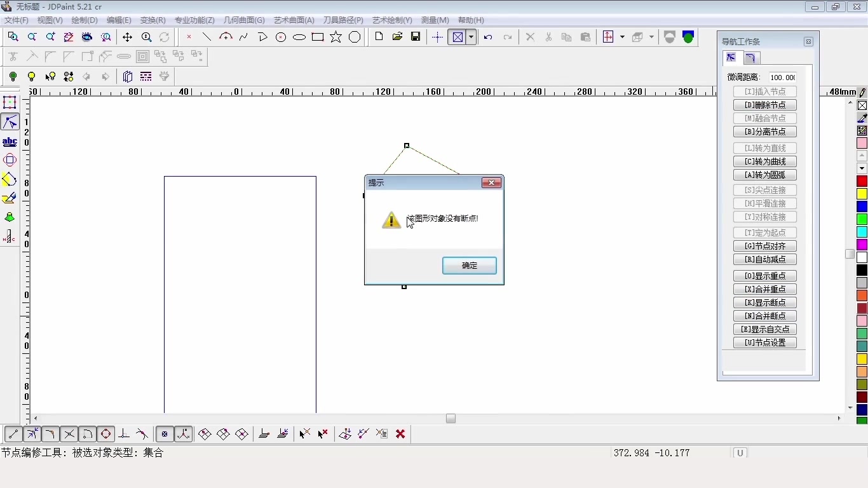Viewport: 868px width, 488px height.
Task: Select the node edit tool in left toolbar
Action: 10,122
